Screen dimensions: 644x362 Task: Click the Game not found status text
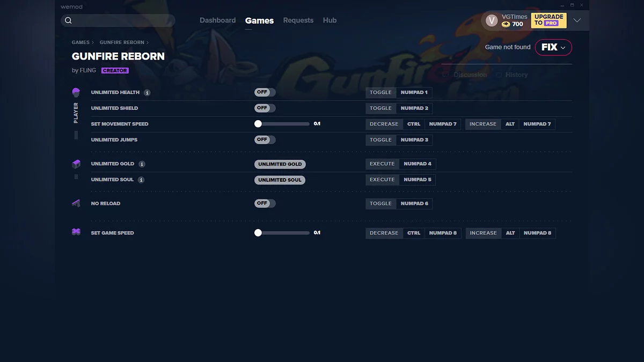tap(508, 47)
